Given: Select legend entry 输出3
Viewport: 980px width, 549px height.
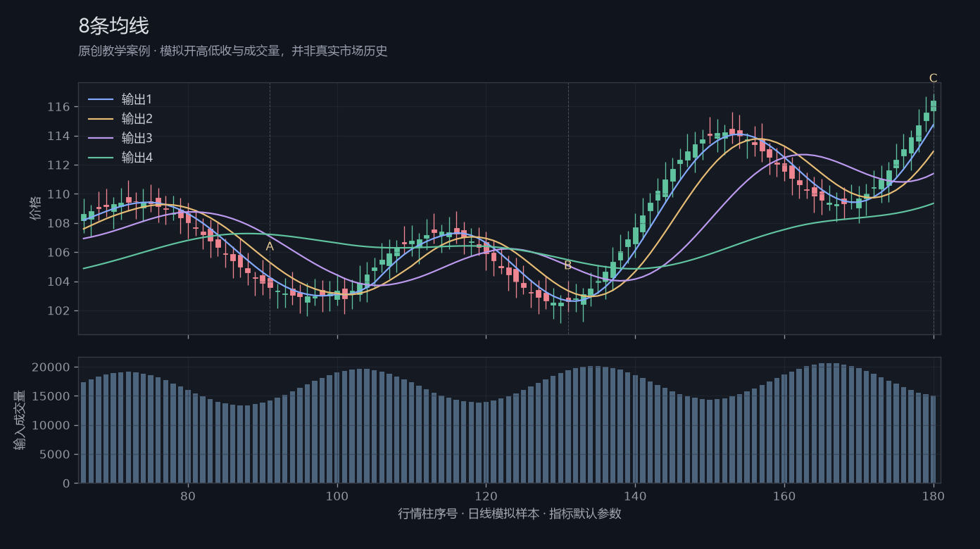Looking at the screenshot, I should [137, 138].
